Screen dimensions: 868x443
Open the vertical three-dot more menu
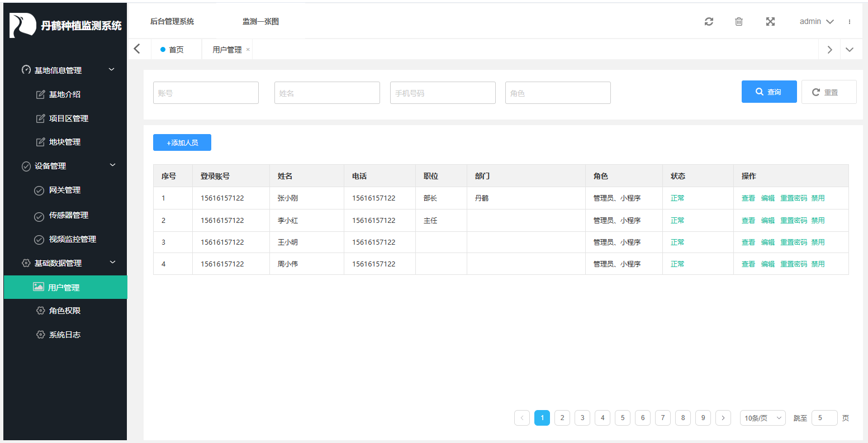[850, 22]
